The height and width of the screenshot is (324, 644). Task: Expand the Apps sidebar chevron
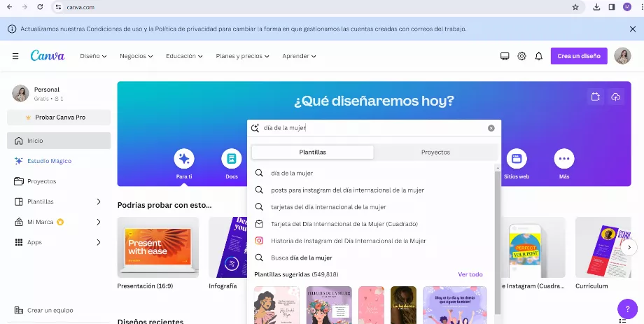99,242
